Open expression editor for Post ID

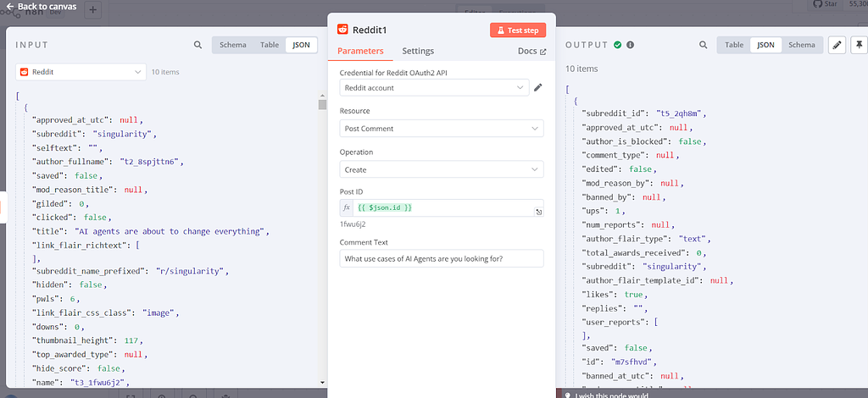tap(538, 212)
